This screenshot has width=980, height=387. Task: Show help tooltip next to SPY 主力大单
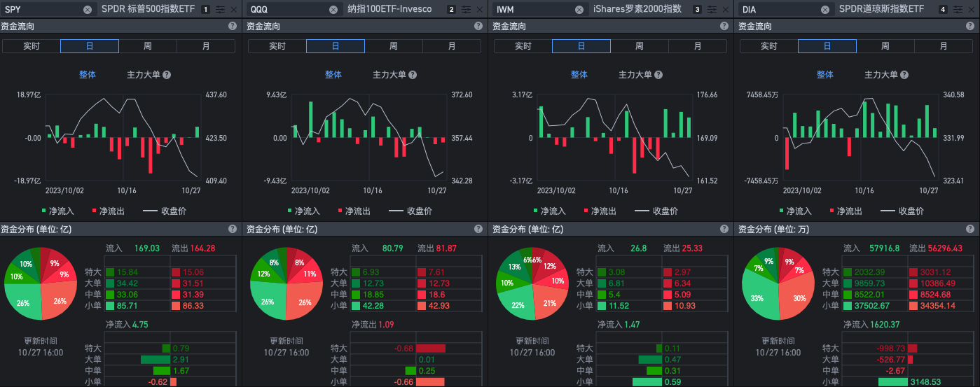167,75
